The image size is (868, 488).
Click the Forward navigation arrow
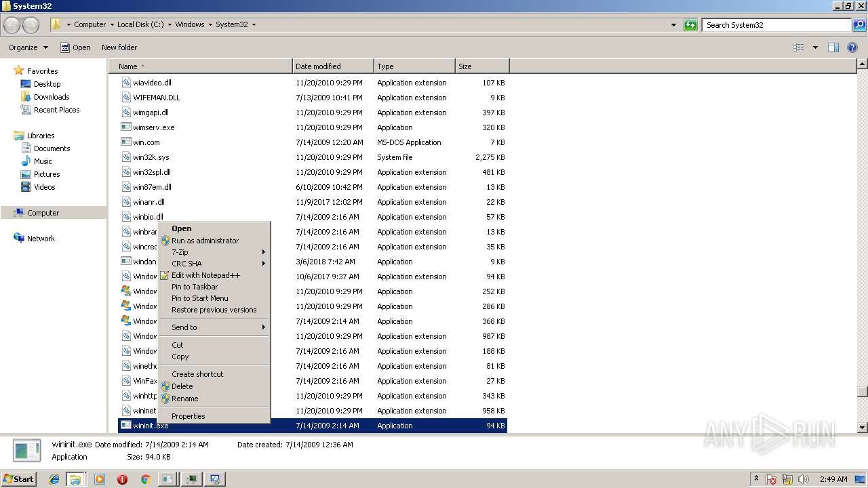click(x=31, y=25)
